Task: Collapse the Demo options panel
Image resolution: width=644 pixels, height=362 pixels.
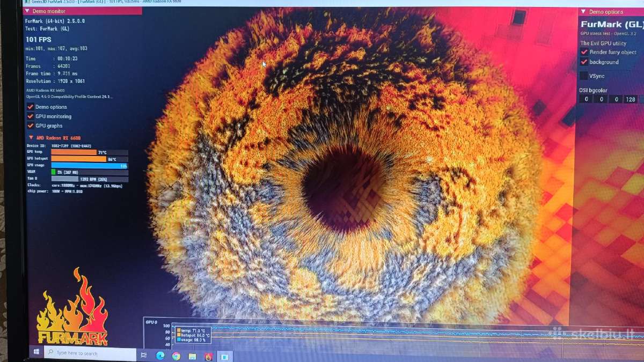Action: [583, 11]
